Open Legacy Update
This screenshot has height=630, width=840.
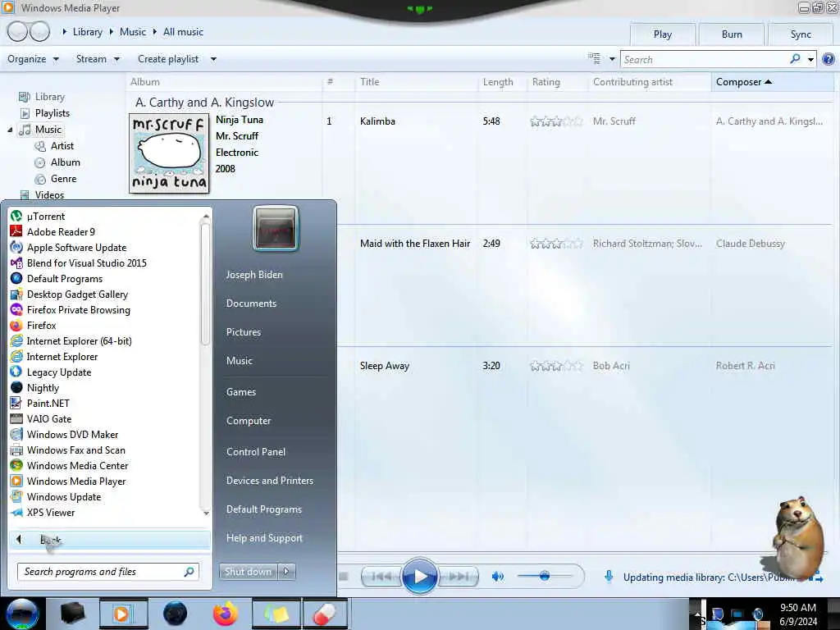pos(51,372)
